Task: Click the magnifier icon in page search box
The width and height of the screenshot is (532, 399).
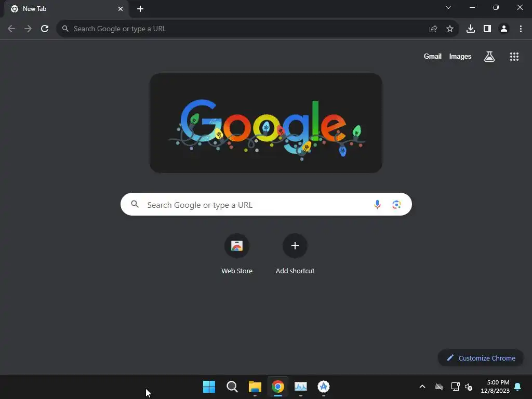Action: (x=135, y=204)
